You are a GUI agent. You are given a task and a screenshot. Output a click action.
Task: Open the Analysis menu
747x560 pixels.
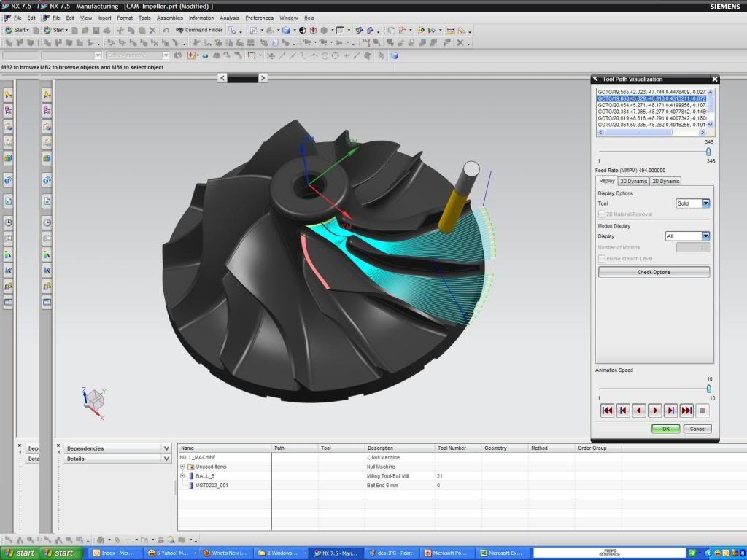229,18
